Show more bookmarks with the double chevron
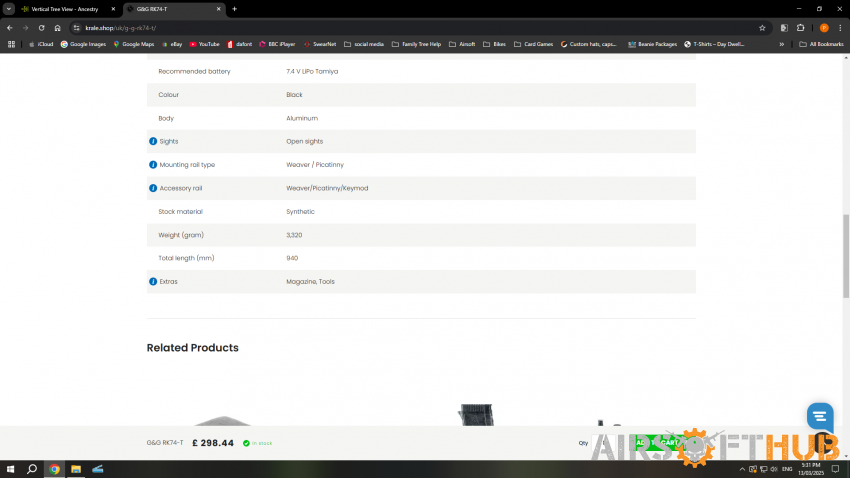Viewport: 850px width, 478px height. 782,44
